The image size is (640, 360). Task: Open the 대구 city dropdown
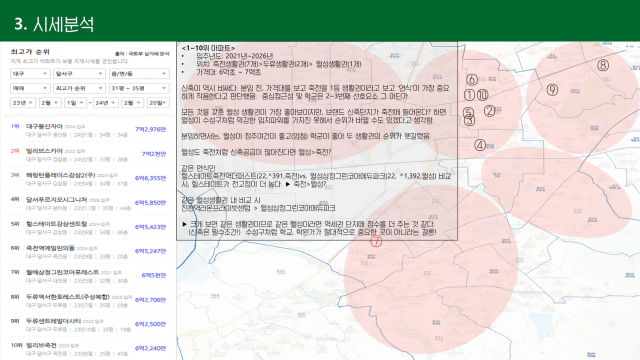(x=30, y=73)
